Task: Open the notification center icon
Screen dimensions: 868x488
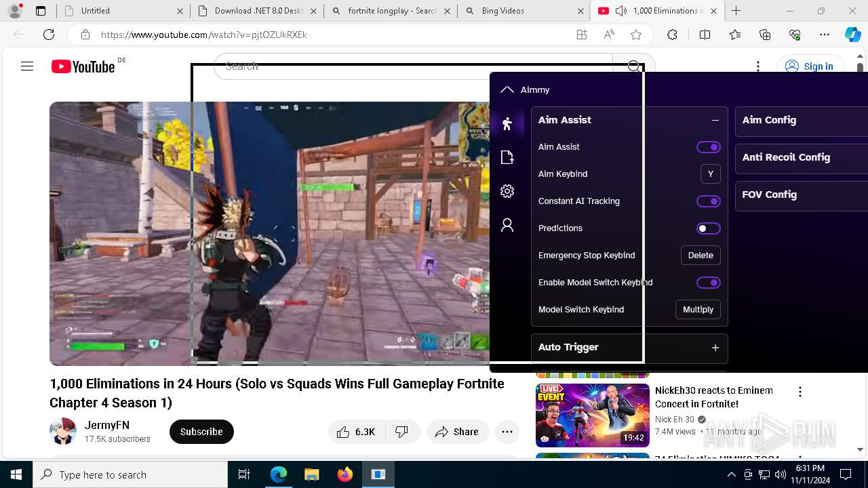Action: point(846,474)
